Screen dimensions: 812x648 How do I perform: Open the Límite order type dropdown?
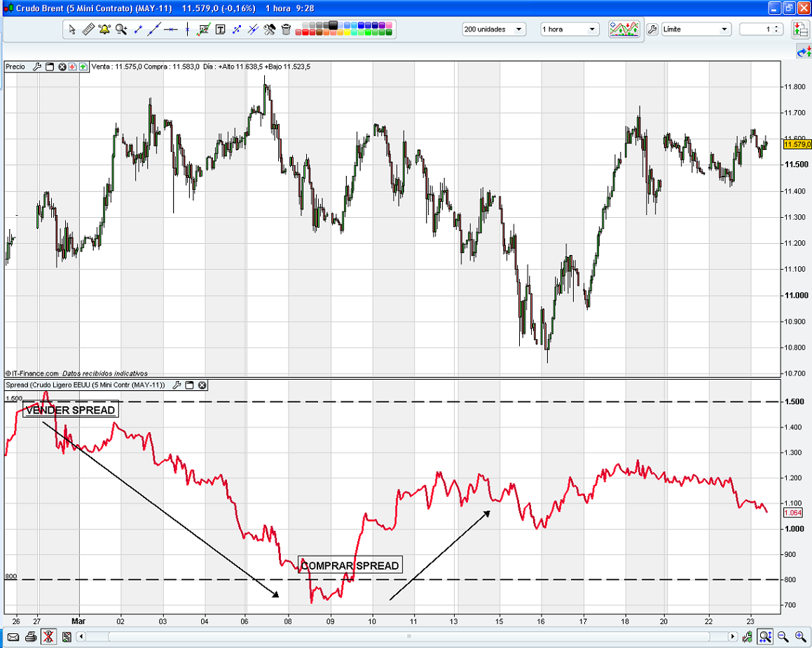696,29
